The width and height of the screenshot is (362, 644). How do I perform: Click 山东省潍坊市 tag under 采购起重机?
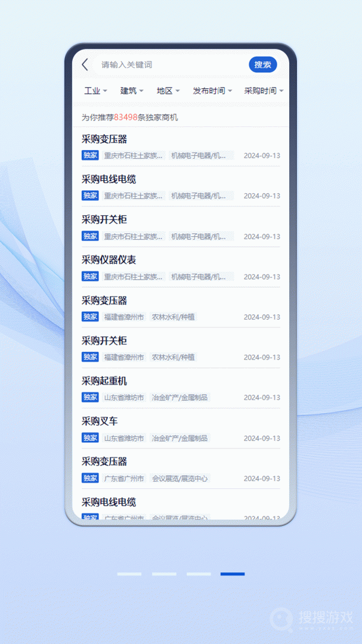point(124,398)
